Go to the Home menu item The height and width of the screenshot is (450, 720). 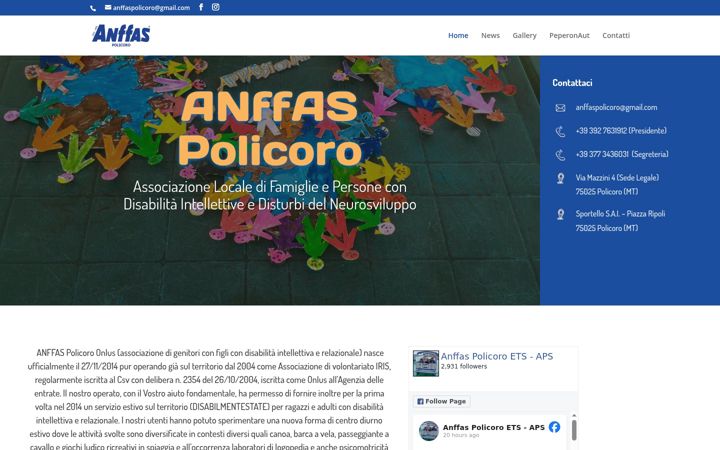[x=458, y=35]
